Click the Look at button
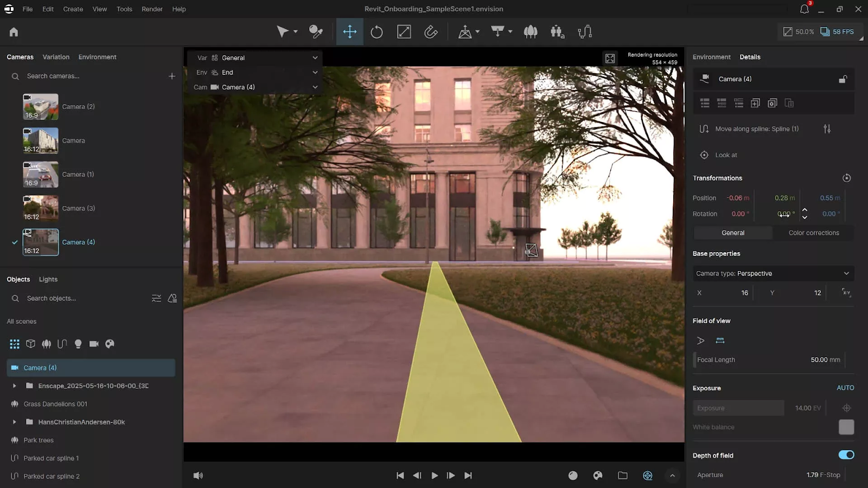 click(726, 155)
